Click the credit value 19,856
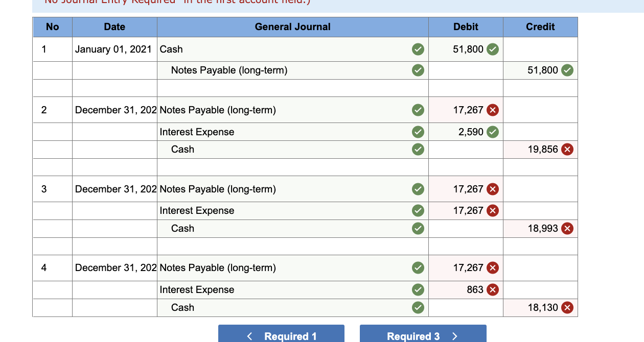644x342 pixels. [x=543, y=150]
